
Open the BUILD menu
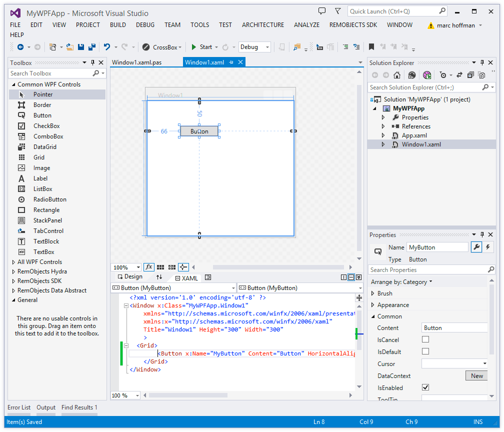pos(118,24)
